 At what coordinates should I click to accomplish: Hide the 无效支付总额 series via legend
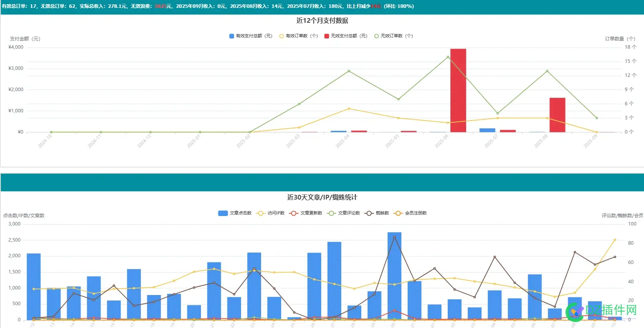(x=346, y=36)
